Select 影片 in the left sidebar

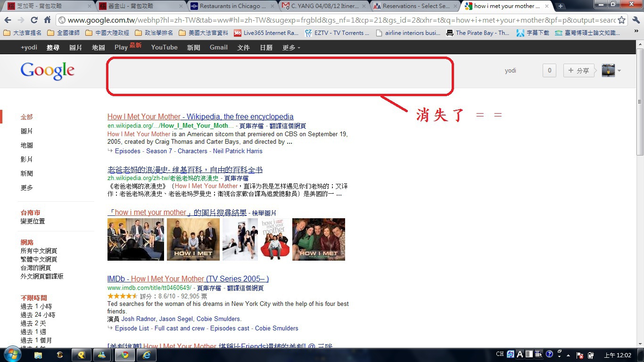point(26,159)
